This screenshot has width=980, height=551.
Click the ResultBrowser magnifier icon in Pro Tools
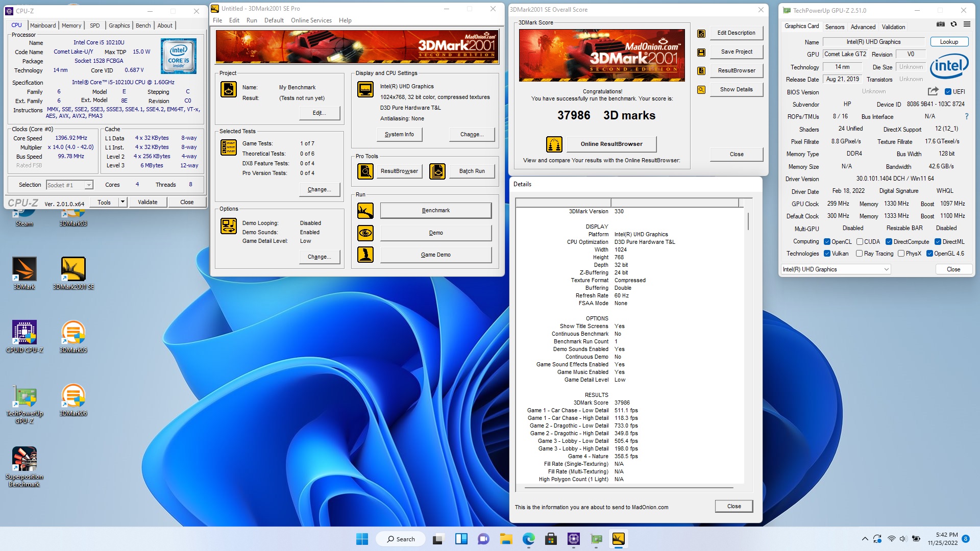(x=365, y=171)
